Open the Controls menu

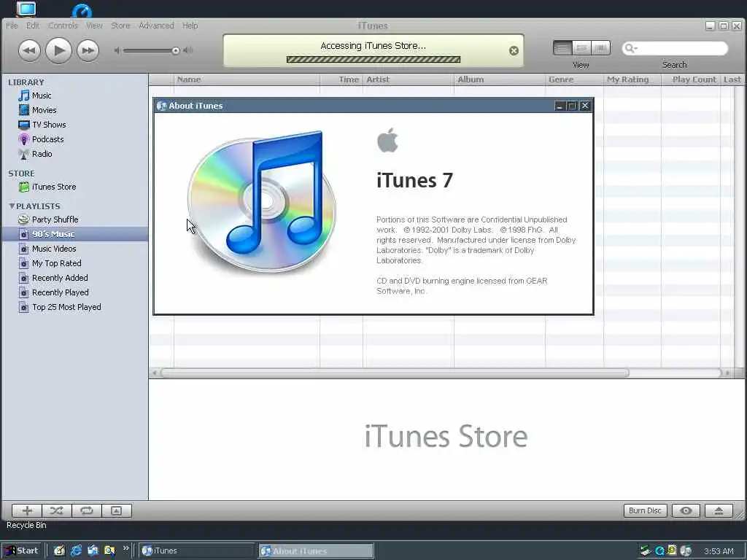(63, 26)
